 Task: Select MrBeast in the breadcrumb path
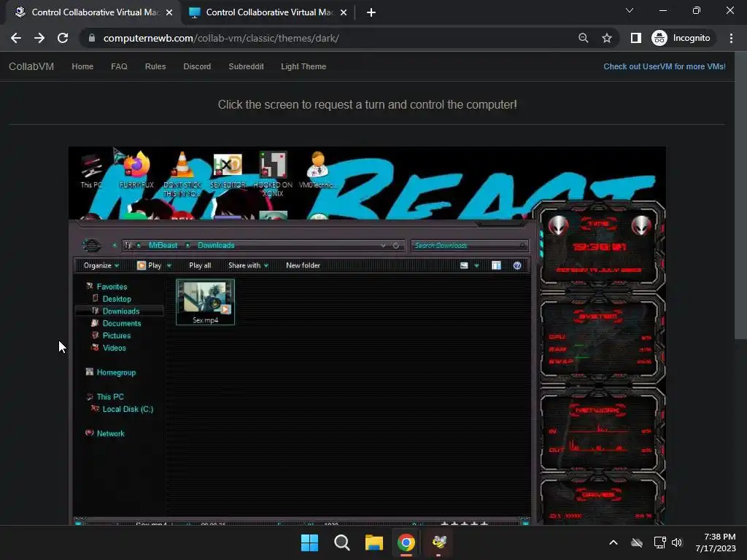pos(163,245)
